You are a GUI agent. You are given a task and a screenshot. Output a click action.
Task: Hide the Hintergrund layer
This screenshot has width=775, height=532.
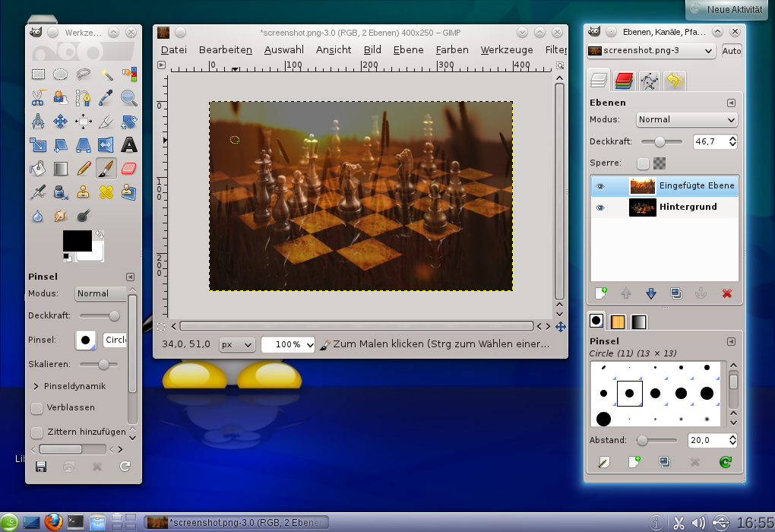pos(600,207)
